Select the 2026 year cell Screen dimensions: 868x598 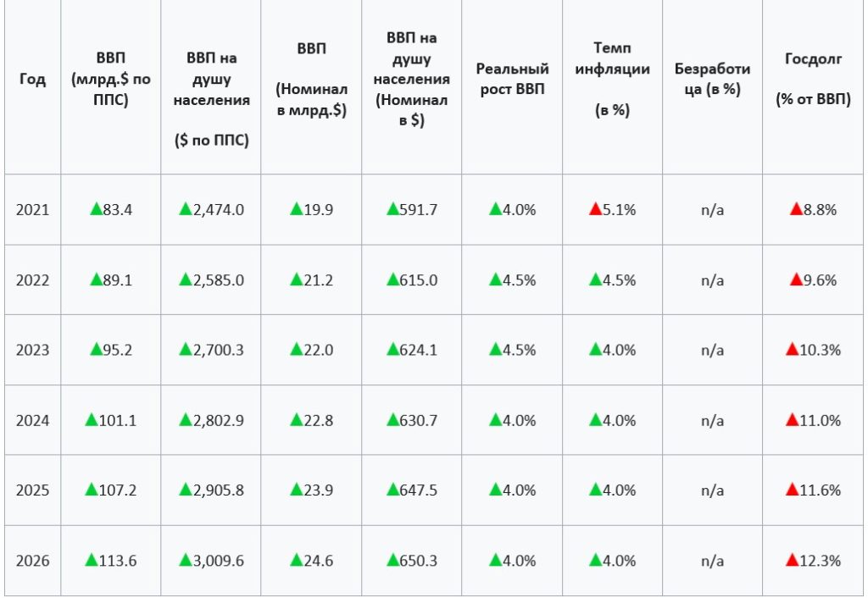[33, 561]
